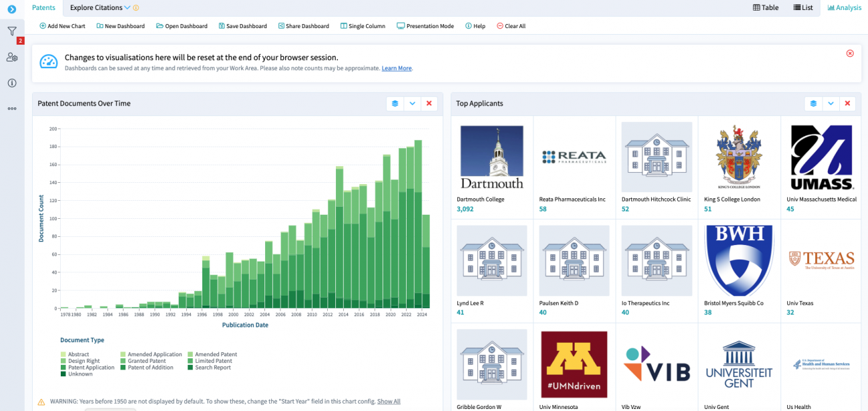This screenshot has height=411, width=868.
Task: Toggle Abstract legend entry
Action: click(74, 354)
